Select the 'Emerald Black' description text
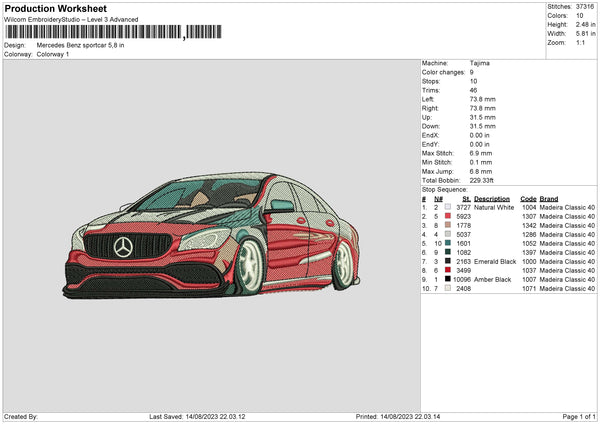 495,261
